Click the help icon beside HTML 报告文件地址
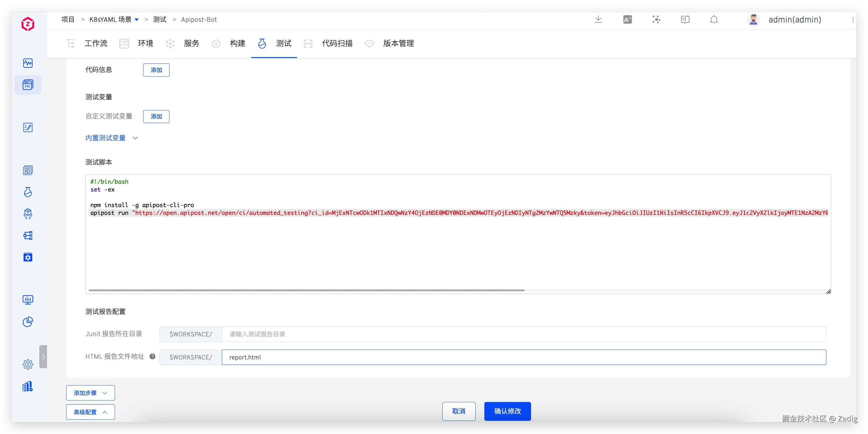The height and width of the screenshot is (434, 868). click(152, 356)
